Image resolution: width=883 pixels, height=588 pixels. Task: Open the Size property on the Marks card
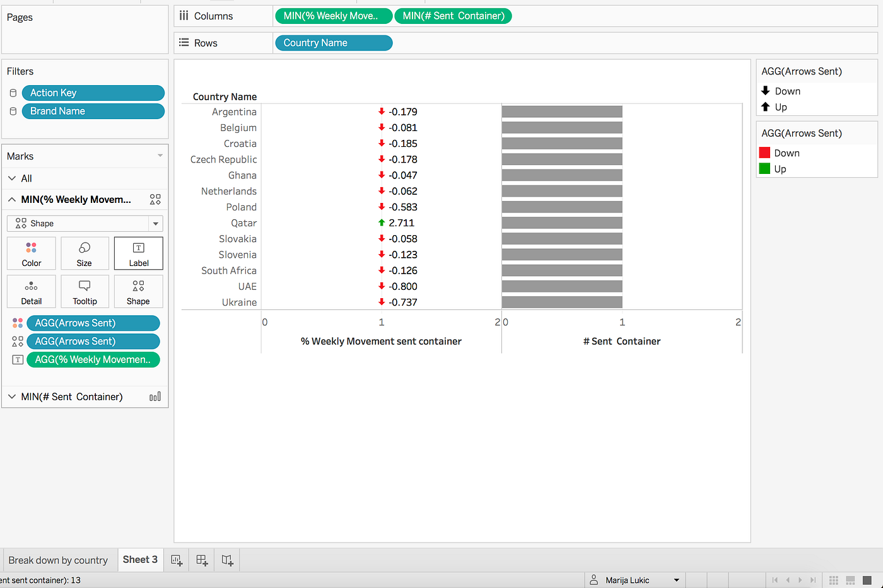(x=85, y=253)
